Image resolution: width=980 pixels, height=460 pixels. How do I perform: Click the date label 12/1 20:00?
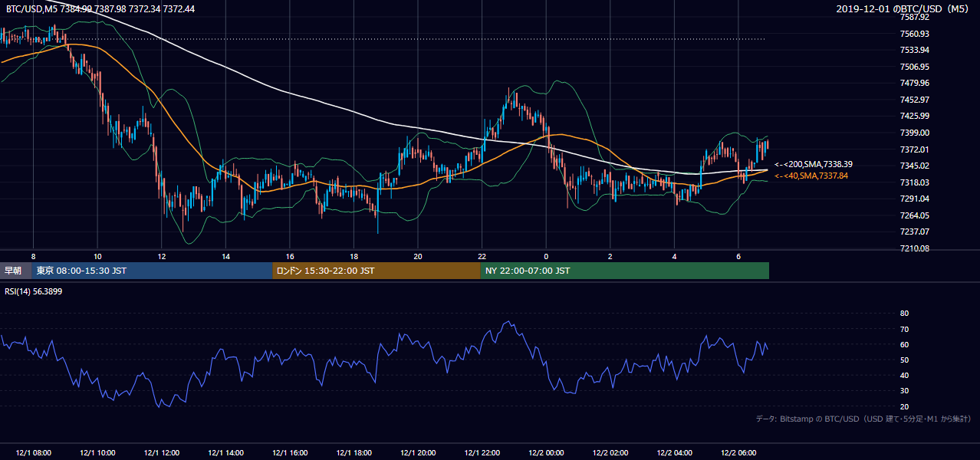pyautogui.click(x=417, y=453)
